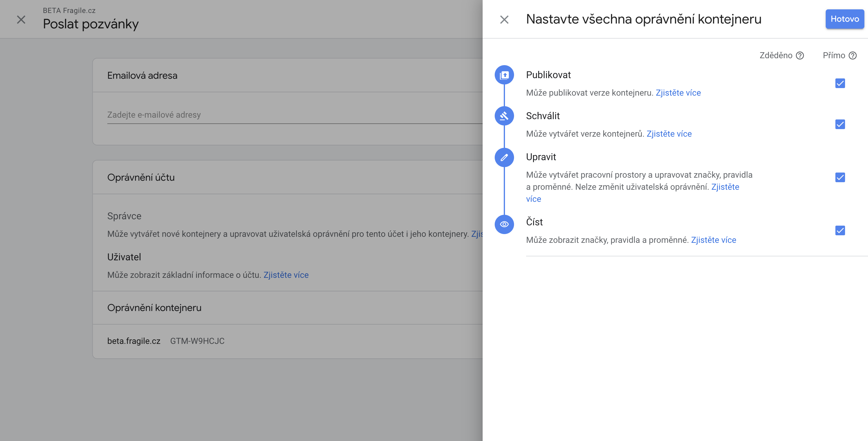Open Zjistěte více link under Publikovat
This screenshot has height=441, width=868.
pos(678,93)
